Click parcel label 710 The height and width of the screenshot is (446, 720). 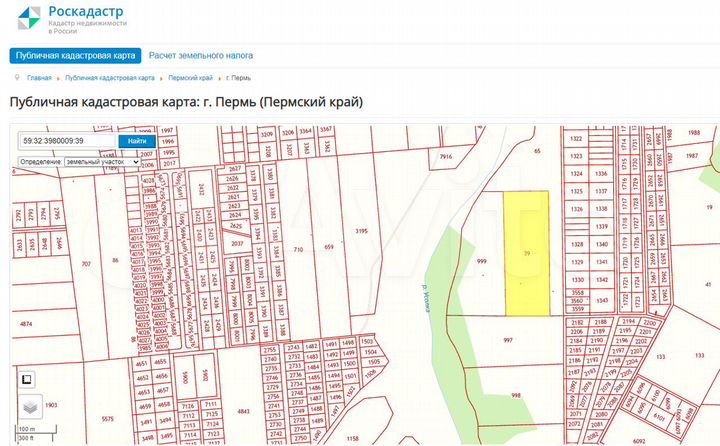coord(298,249)
